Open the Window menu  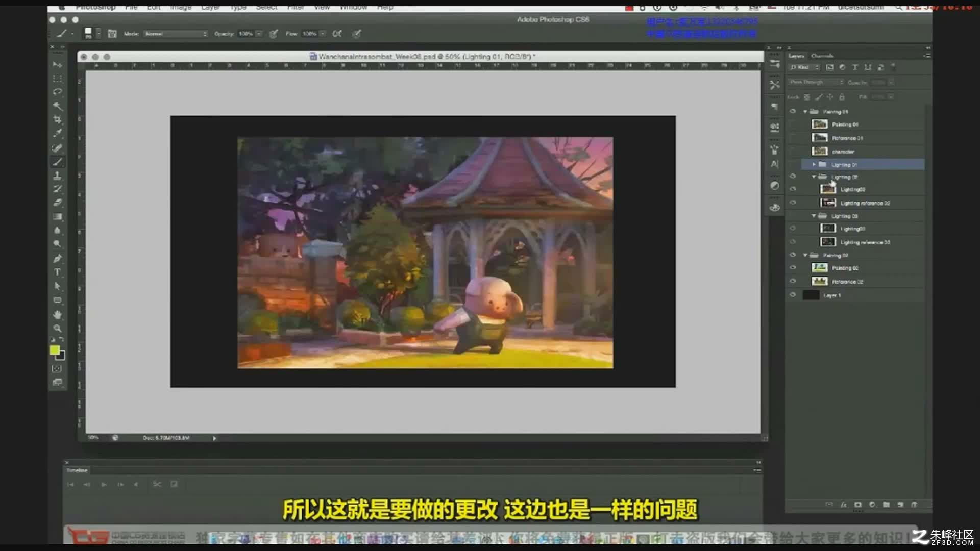(353, 7)
